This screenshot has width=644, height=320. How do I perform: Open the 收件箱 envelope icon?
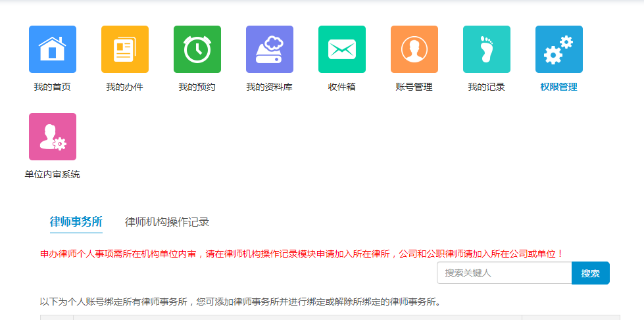[x=342, y=49]
